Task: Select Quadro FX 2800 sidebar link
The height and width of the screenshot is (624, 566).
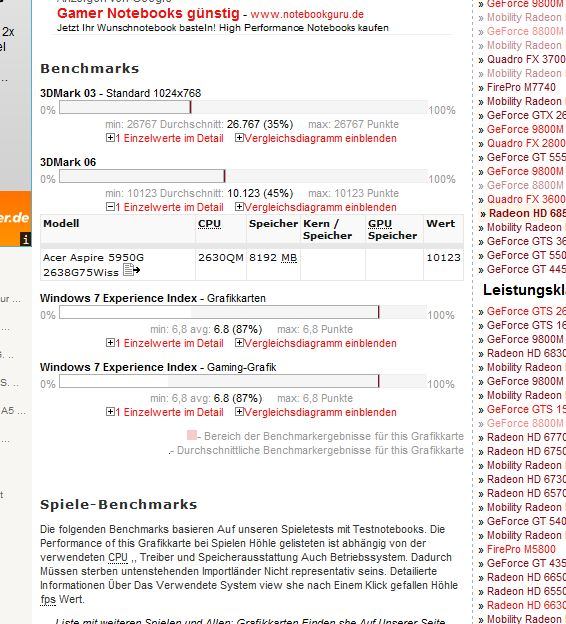Action: (x=526, y=143)
